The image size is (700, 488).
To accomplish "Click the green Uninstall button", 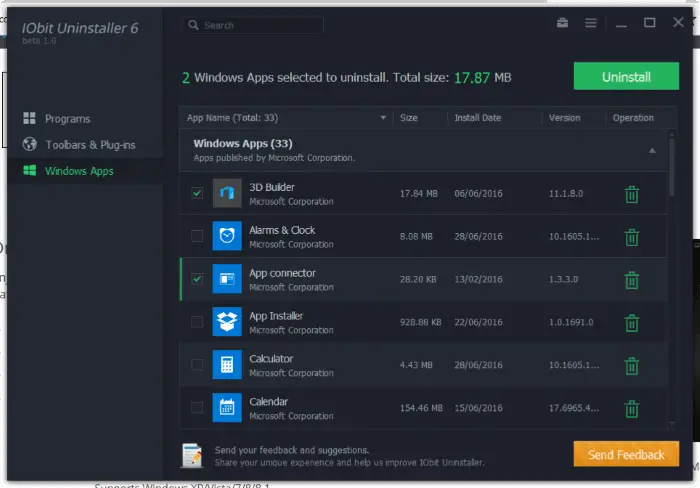I will click(626, 76).
